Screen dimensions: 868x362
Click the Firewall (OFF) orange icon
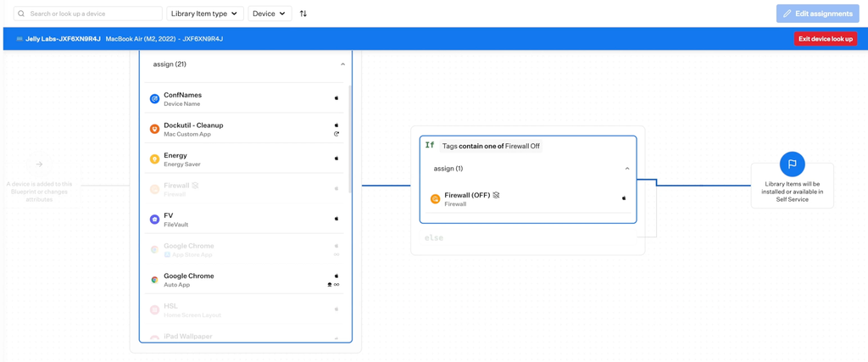tap(435, 199)
